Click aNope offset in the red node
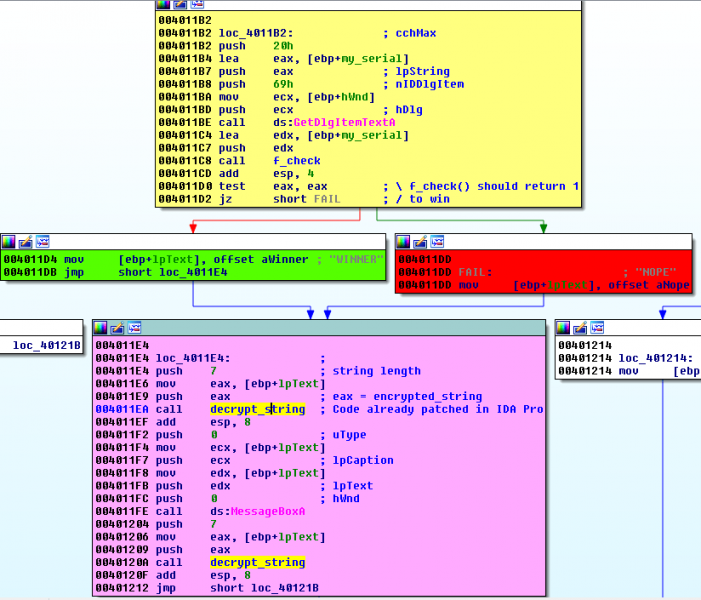The width and height of the screenshot is (701, 600). [673, 285]
